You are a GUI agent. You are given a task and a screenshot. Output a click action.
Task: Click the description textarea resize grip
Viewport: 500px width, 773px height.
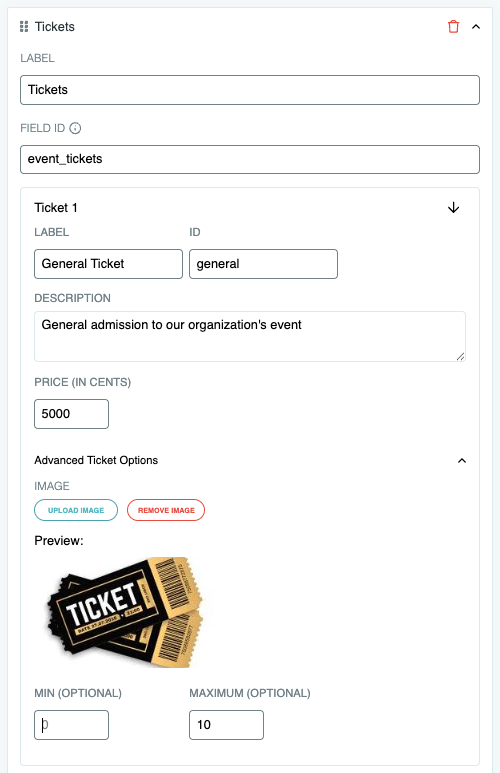point(461,356)
